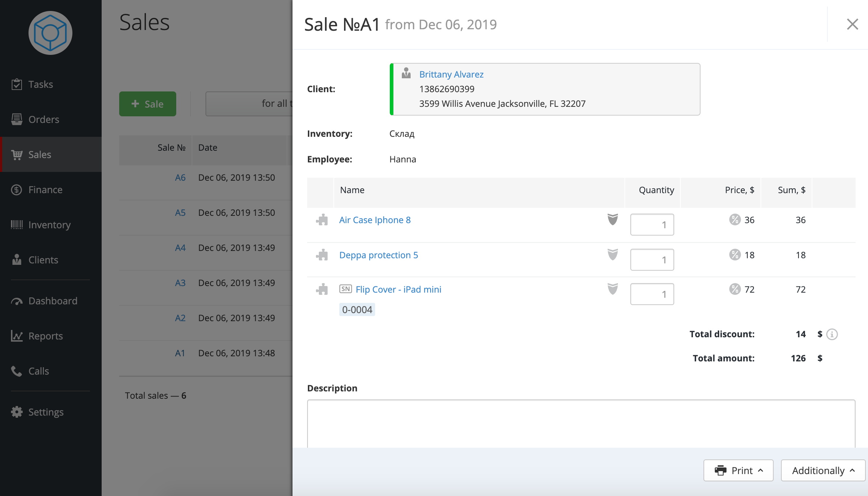Click into the Description text area
The width and height of the screenshot is (868, 496).
(581, 424)
